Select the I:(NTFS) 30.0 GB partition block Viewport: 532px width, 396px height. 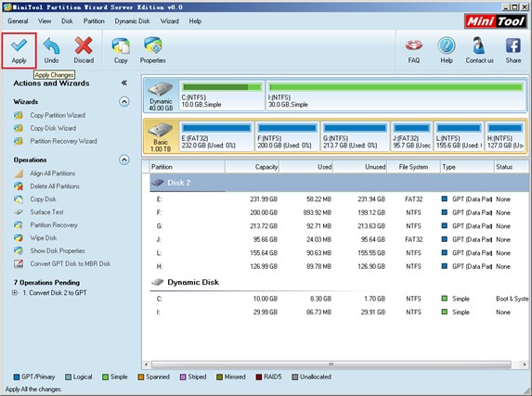396,96
